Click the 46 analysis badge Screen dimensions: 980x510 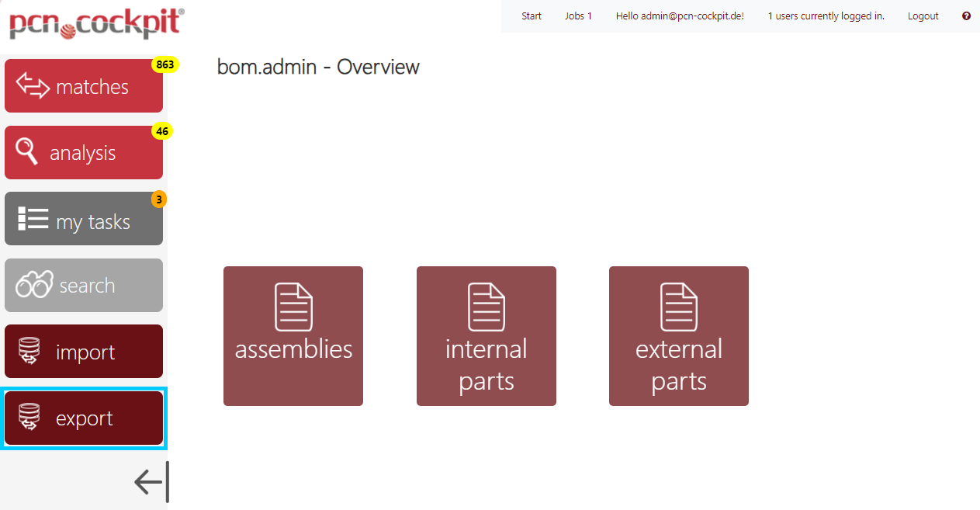click(x=161, y=131)
